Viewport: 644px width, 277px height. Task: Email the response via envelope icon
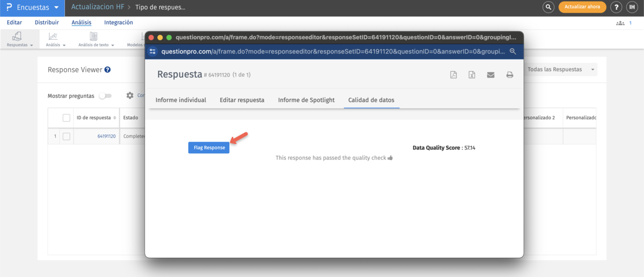[491, 75]
